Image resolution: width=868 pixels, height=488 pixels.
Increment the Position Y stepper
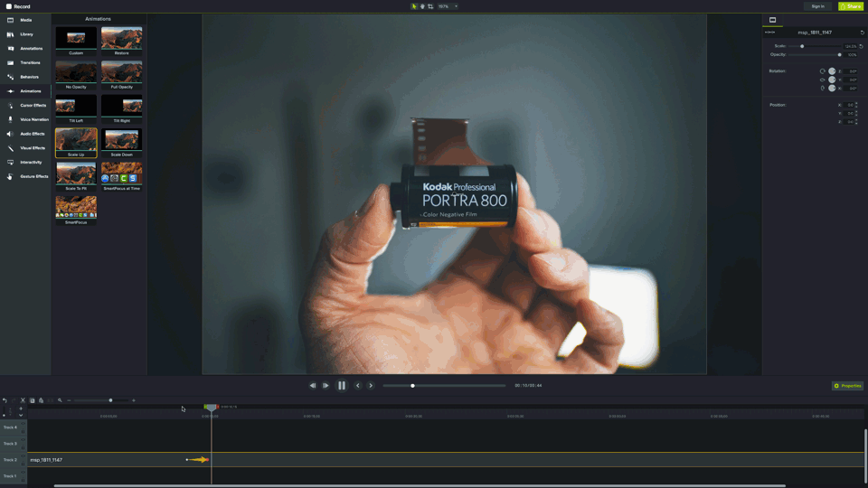pos(856,112)
